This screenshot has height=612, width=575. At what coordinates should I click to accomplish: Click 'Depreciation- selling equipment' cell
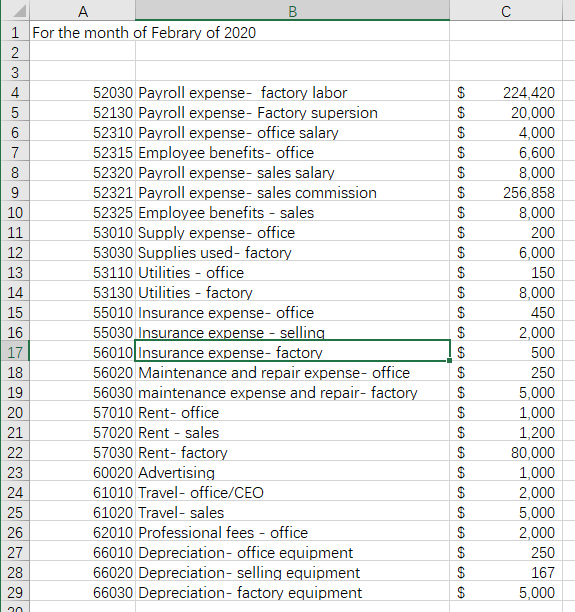pyautogui.click(x=292, y=572)
